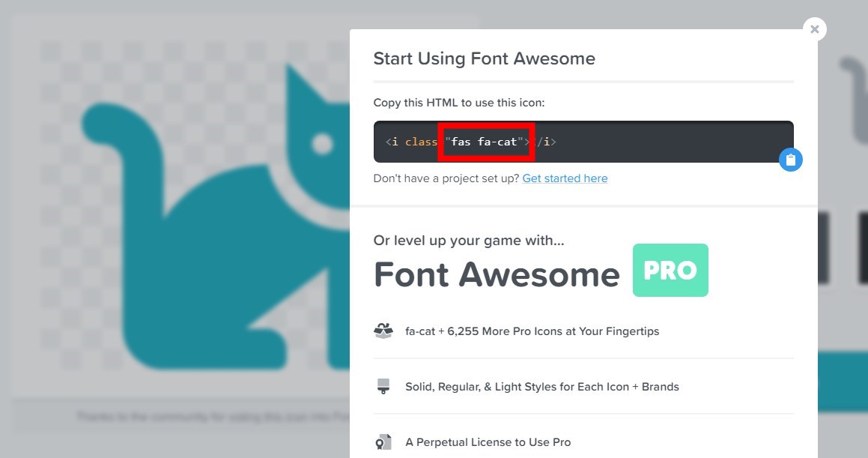Click the "Start Using Font Awesome" title
This screenshot has height=458, width=868.
click(484, 58)
